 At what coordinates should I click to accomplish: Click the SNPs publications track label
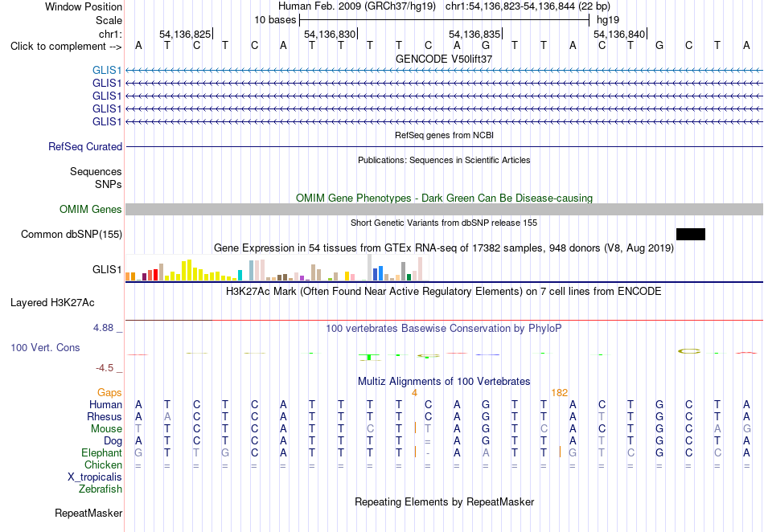109,185
